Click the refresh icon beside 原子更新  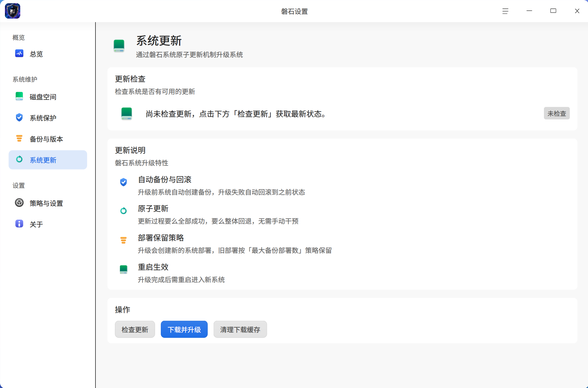(x=124, y=211)
